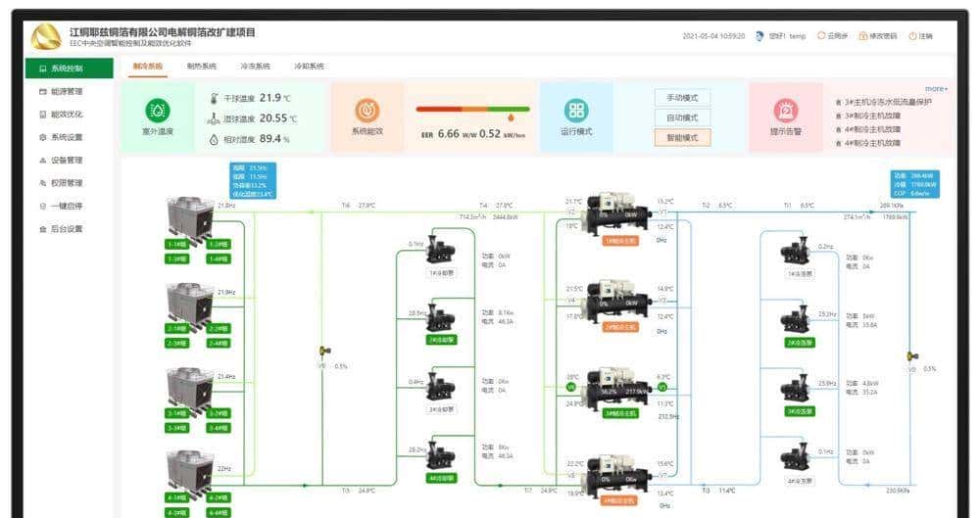
Task: Open the 制热系统 tab
Action: 201,67
